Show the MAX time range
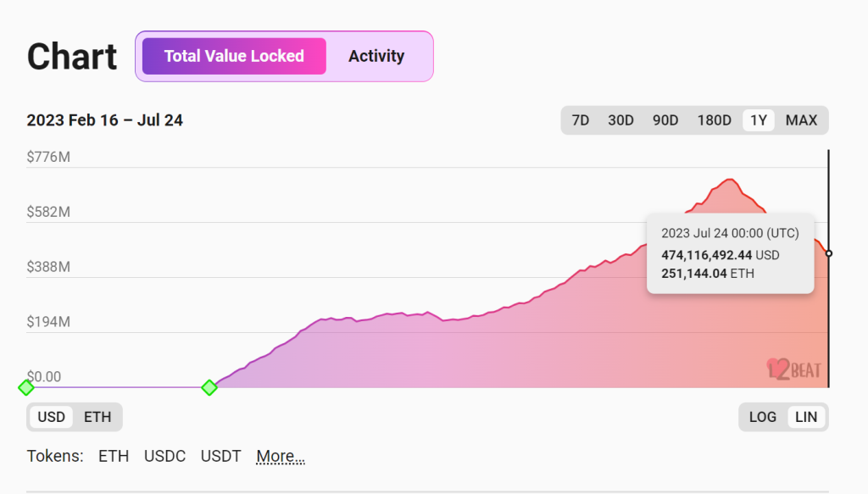Image resolution: width=868 pixels, height=494 pixels. pyautogui.click(x=801, y=120)
